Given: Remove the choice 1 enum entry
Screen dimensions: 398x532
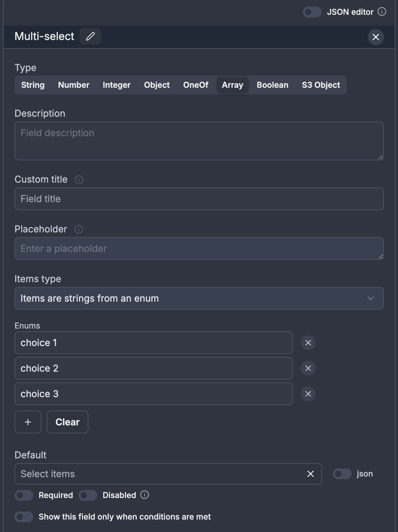Looking at the screenshot, I should click(x=308, y=343).
